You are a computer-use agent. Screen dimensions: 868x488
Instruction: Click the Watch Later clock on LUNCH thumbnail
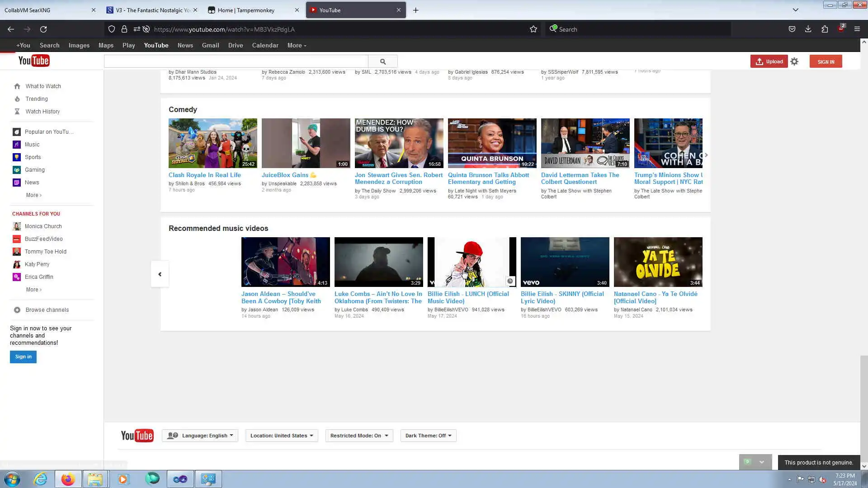coord(510,281)
